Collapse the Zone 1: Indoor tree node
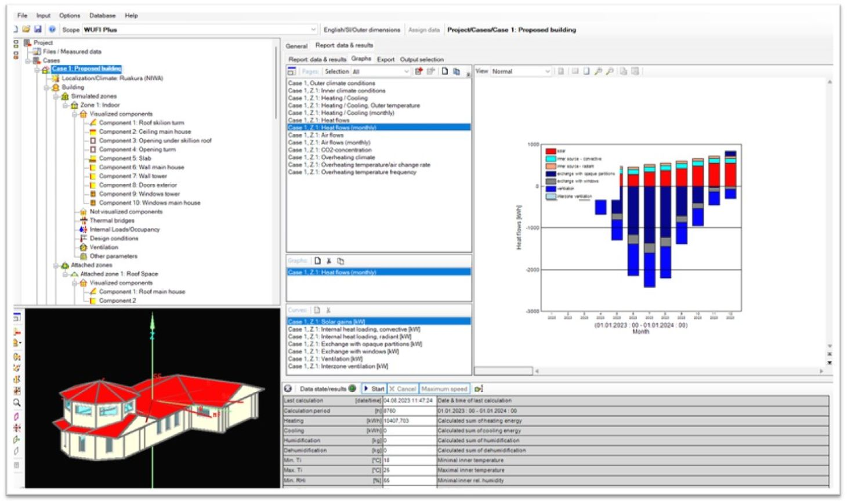Image resolution: width=847 pixels, height=504 pixels. coord(66,105)
